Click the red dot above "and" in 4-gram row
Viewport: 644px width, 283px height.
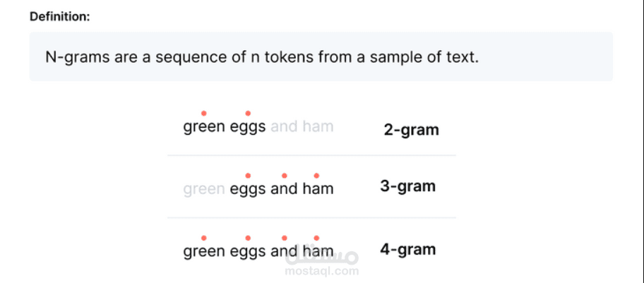pos(284,238)
